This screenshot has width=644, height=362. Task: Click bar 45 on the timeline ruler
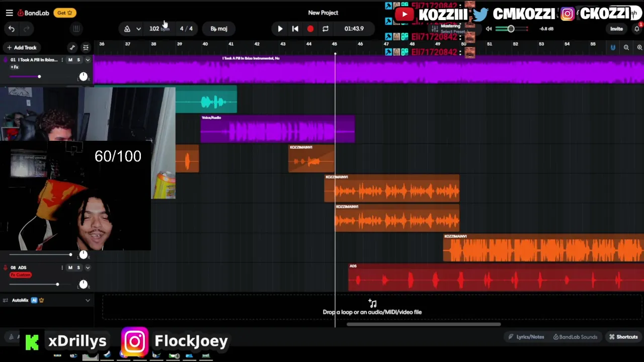pyautogui.click(x=335, y=44)
